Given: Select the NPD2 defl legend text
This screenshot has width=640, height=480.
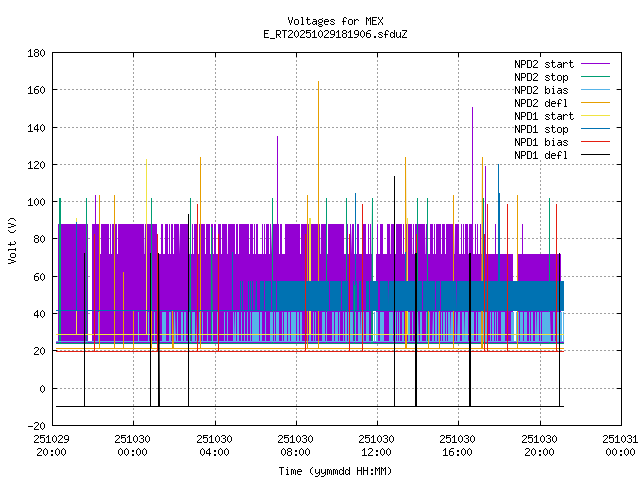Looking at the screenshot, I should pos(543,102).
